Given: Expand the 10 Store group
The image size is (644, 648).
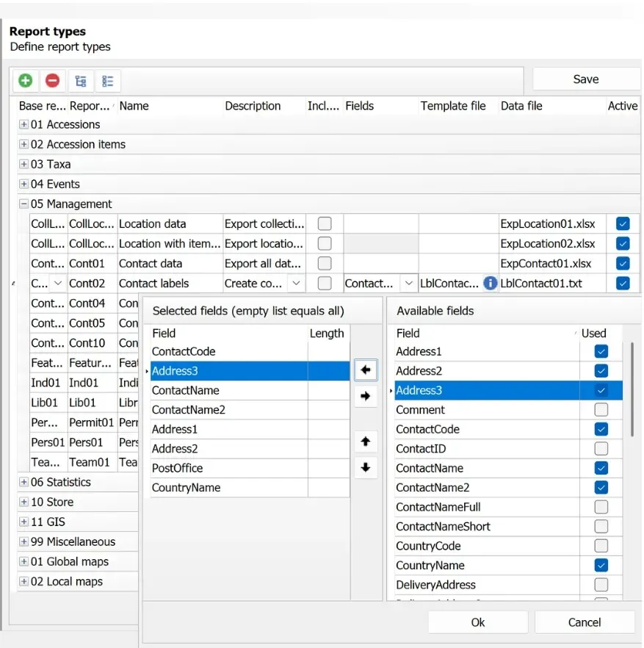Looking at the screenshot, I should coord(24,502).
